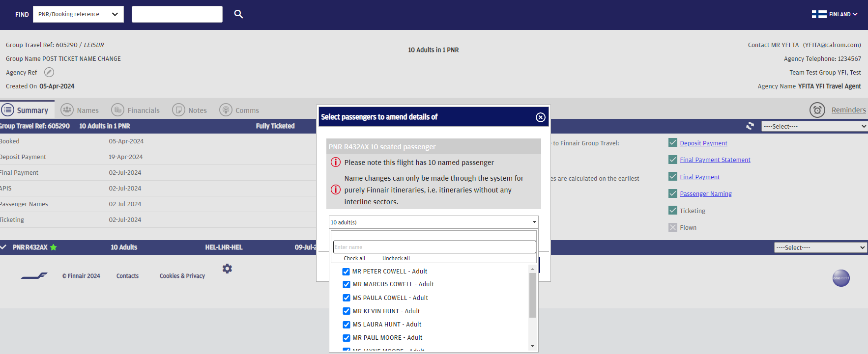Edit Agency Ref pencil icon
The image size is (868, 354).
click(x=49, y=72)
